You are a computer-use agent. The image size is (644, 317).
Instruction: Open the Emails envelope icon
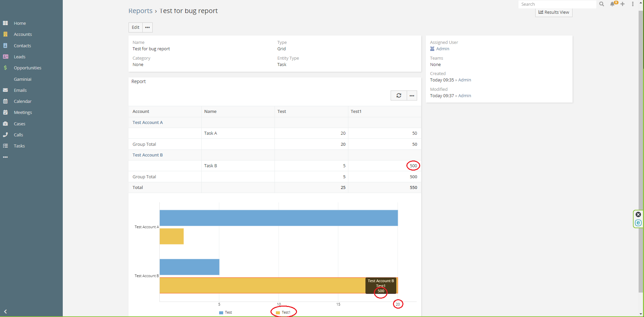[5, 90]
